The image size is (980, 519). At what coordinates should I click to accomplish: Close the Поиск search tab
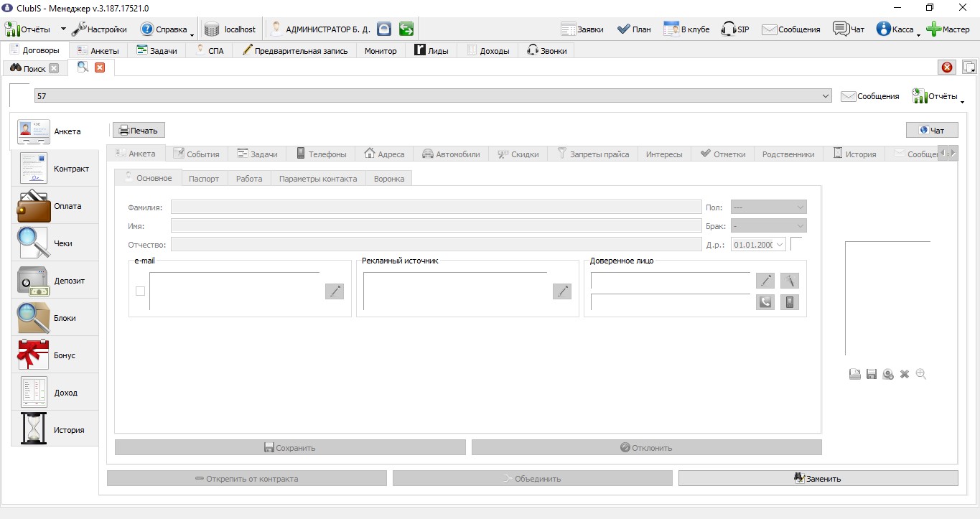(54, 69)
